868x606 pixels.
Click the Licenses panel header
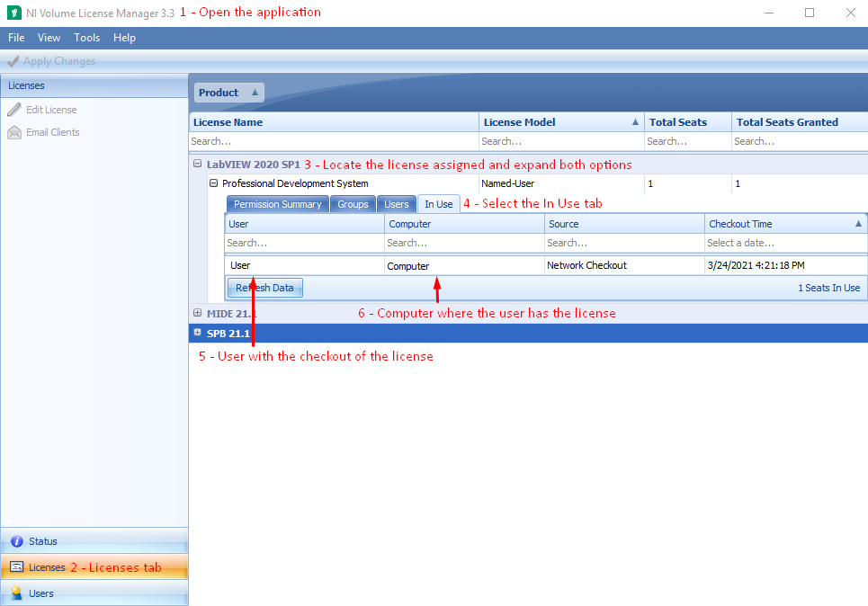pos(94,85)
